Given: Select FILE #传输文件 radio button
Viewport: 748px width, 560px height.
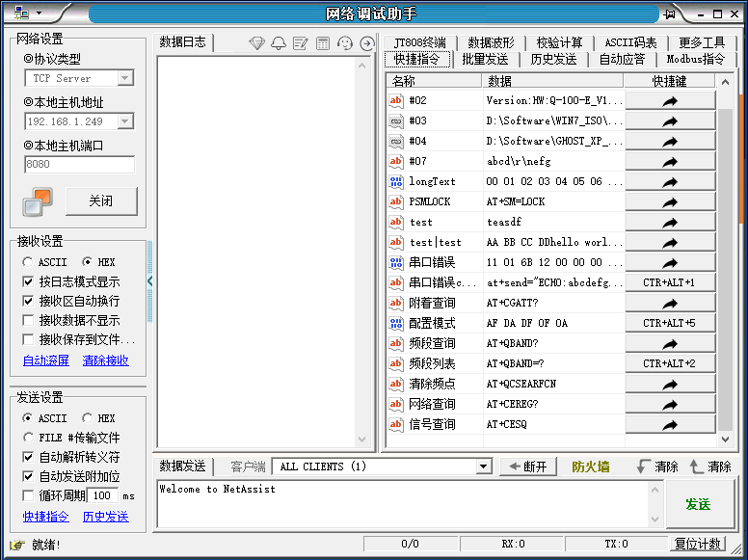Looking at the screenshot, I should 27,438.
